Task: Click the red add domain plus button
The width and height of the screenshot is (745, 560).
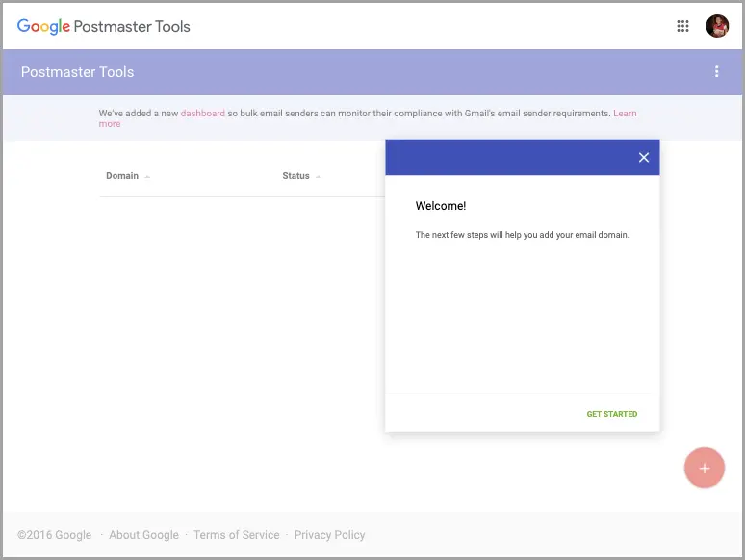Action: pos(705,468)
